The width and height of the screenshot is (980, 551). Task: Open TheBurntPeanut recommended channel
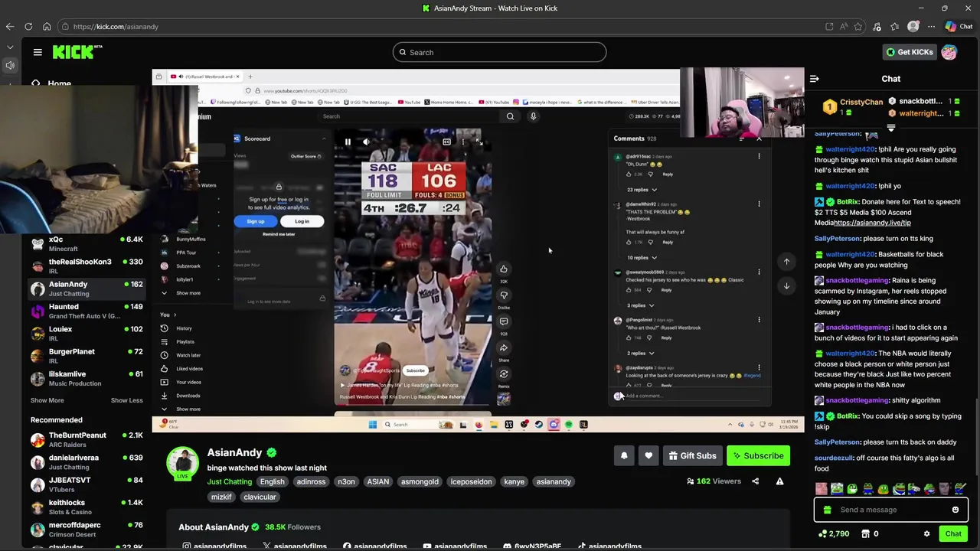[87, 440]
